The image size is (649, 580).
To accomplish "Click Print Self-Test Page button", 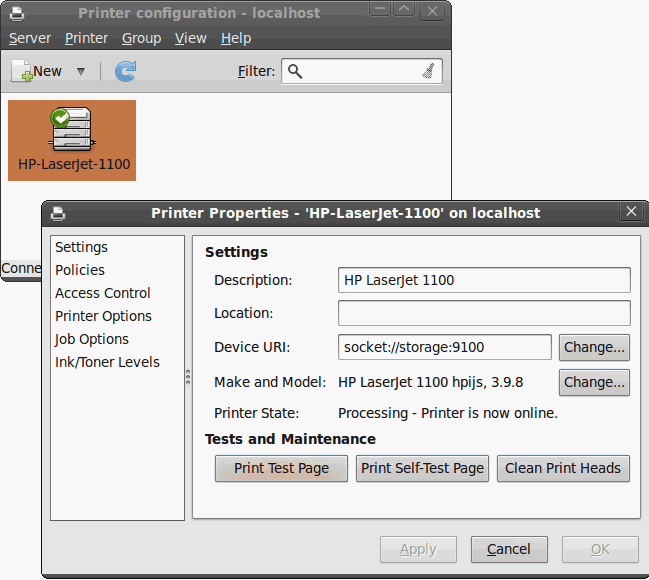I will (422, 468).
